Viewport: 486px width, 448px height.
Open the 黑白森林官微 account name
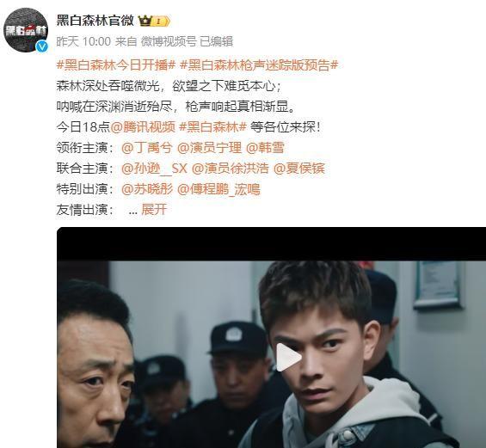95,21
